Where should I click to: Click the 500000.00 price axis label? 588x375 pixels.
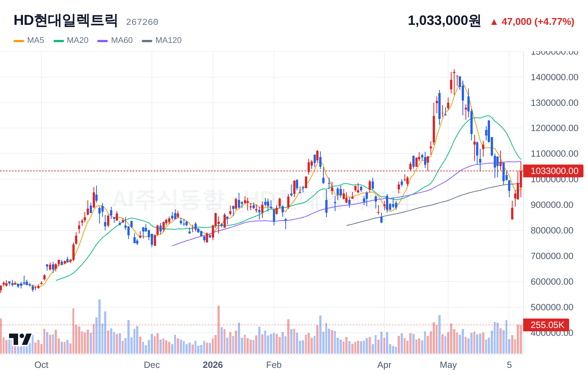click(x=552, y=307)
